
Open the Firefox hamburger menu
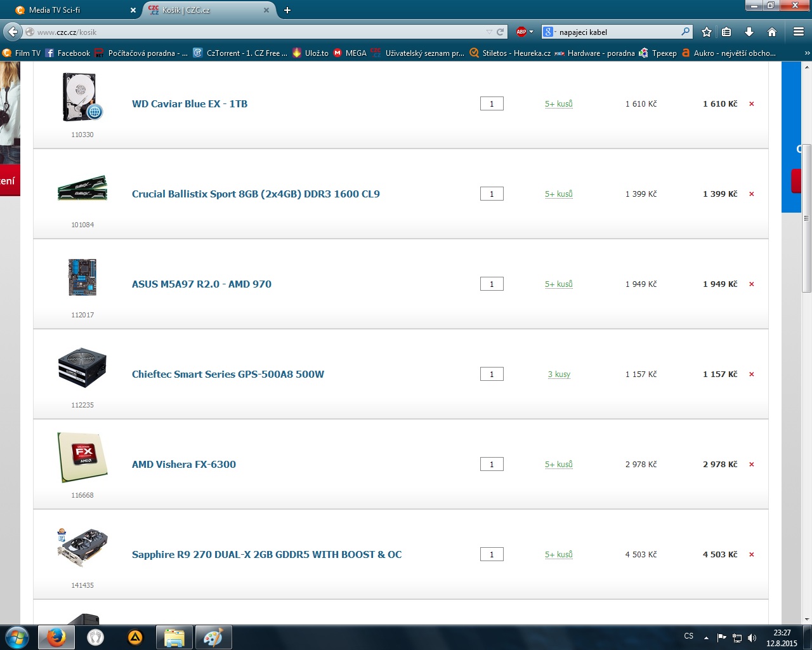(799, 32)
